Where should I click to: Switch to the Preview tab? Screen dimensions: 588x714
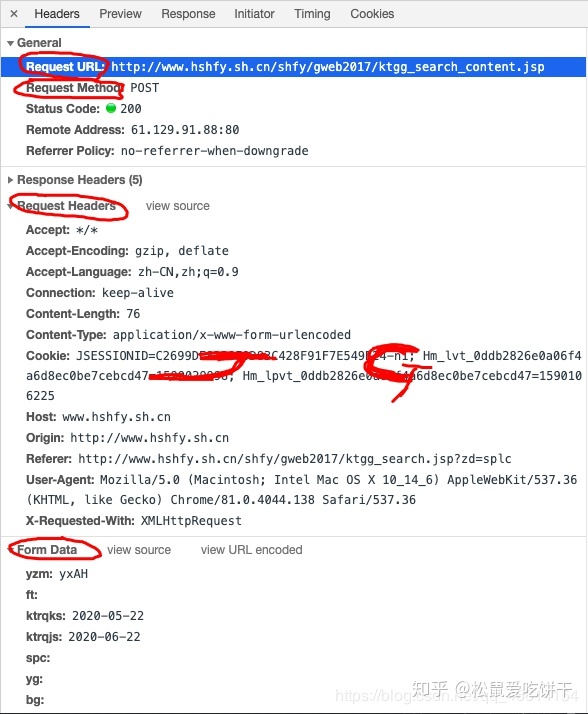click(120, 14)
